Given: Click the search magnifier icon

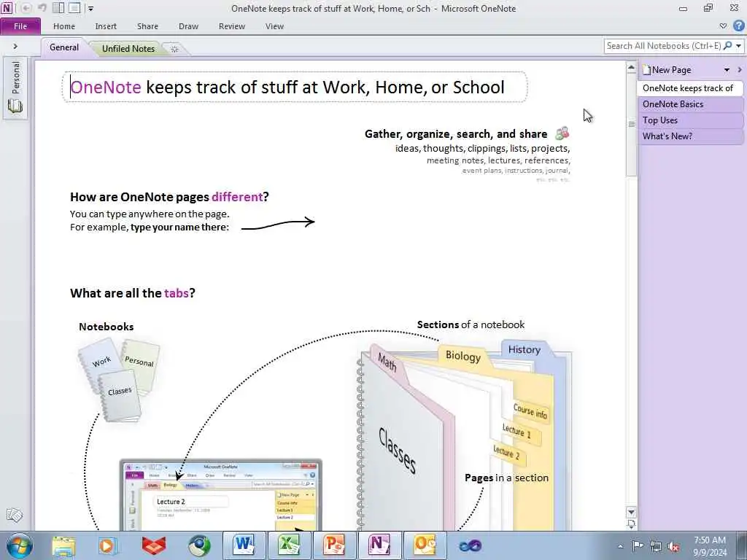Looking at the screenshot, I should (727, 46).
